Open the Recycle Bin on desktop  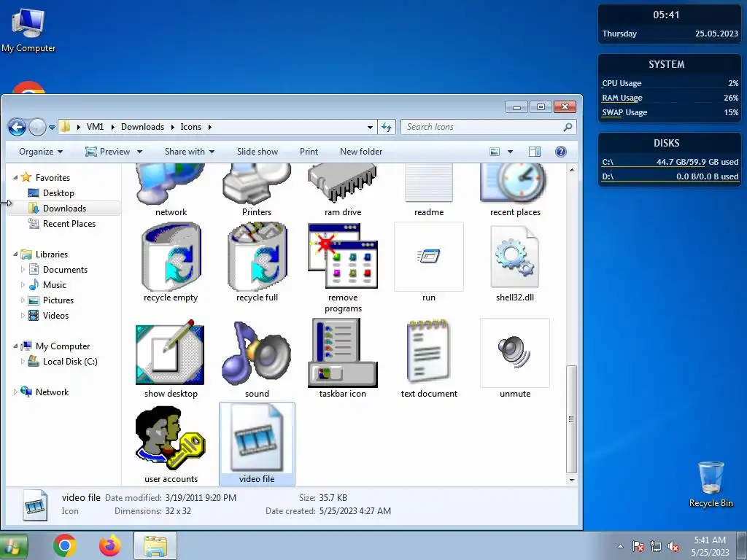pos(711,484)
